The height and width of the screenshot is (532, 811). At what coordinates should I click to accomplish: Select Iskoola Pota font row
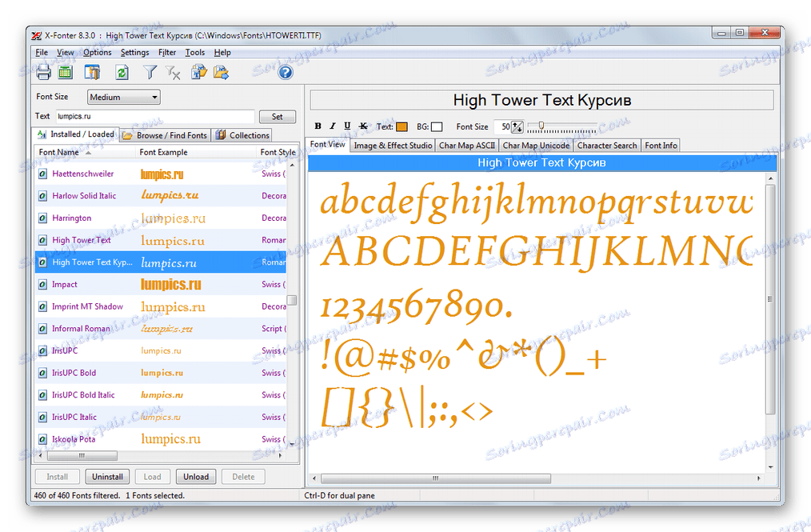click(160, 439)
